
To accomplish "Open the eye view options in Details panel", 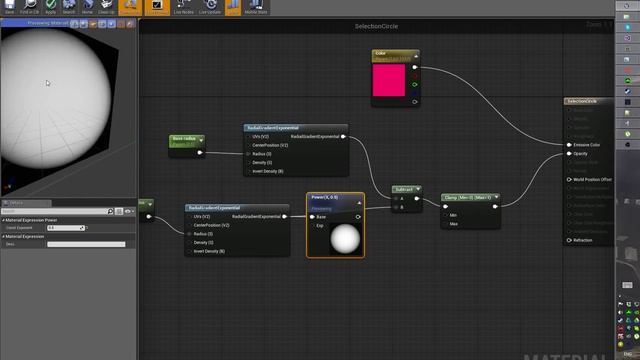I will (129, 211).
